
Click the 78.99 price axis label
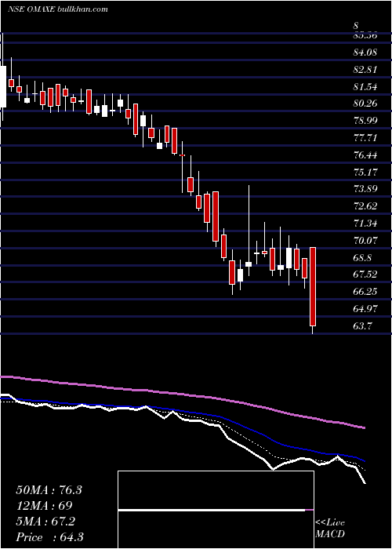click(x=365, y=121)
